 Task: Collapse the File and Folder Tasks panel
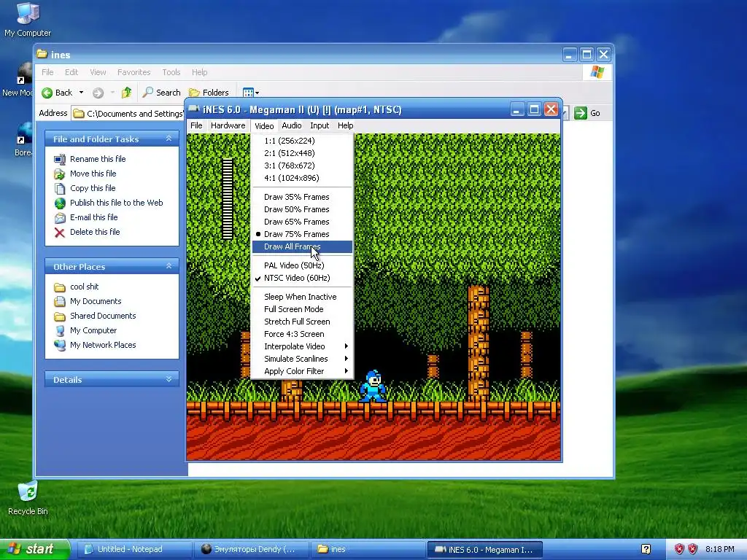[x=169, y=139]
